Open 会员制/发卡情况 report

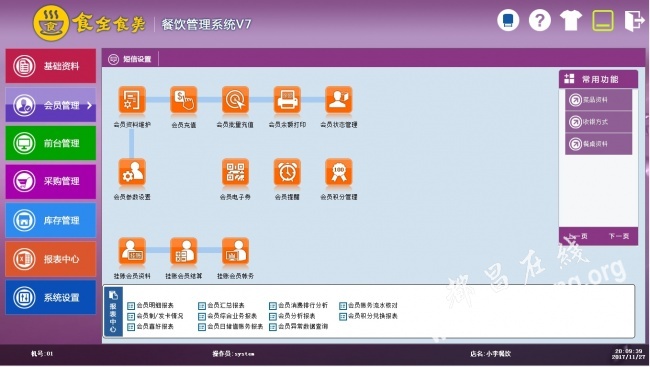pyautogui.click(x=155, y=316)
